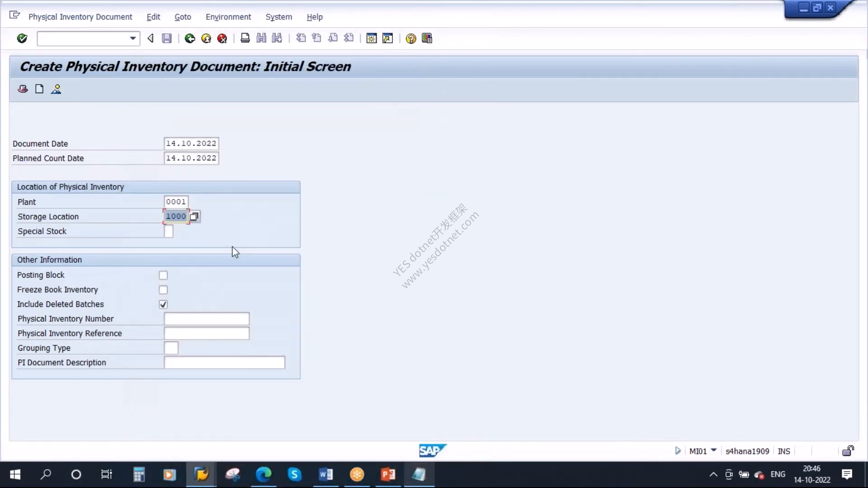This screenshot has height=488, width=868.
Task: Expand the command field dropdown arrow
Action: tap(133, 38)
